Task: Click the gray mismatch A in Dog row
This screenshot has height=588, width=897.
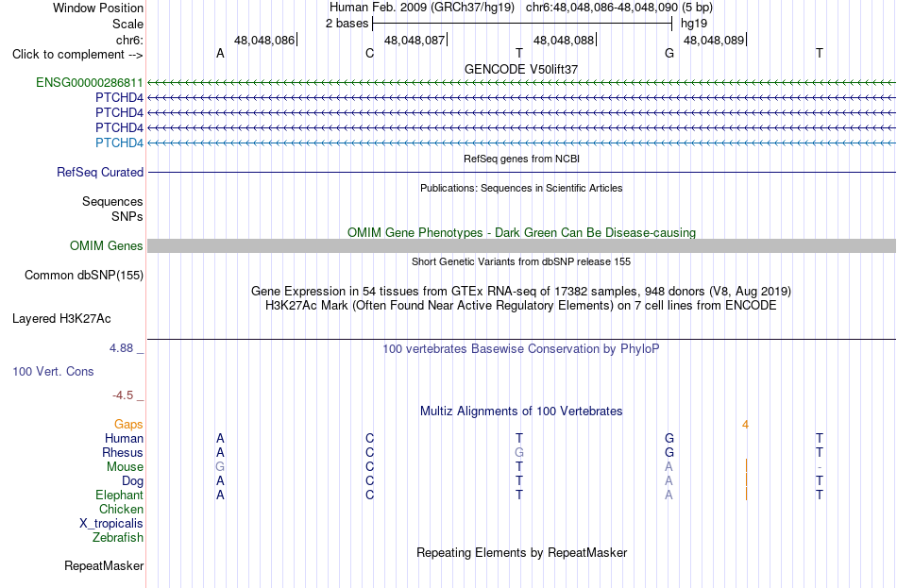Action: tap(669, 481)
